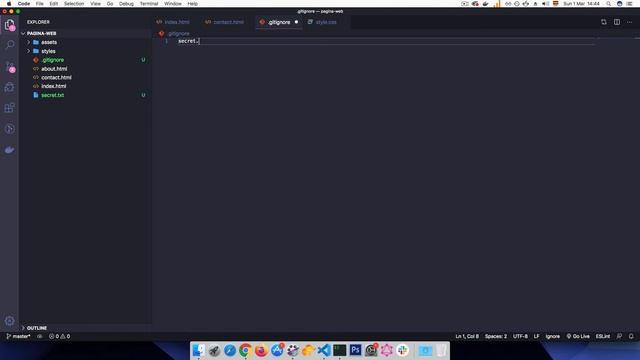Click the Open Changes icon in editor toolbar

(604, 22)
